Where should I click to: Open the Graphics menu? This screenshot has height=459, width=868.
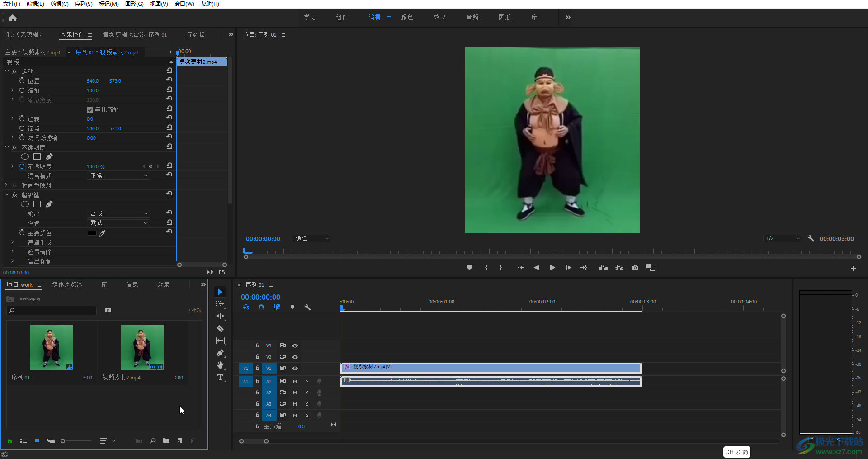point(134,4)
